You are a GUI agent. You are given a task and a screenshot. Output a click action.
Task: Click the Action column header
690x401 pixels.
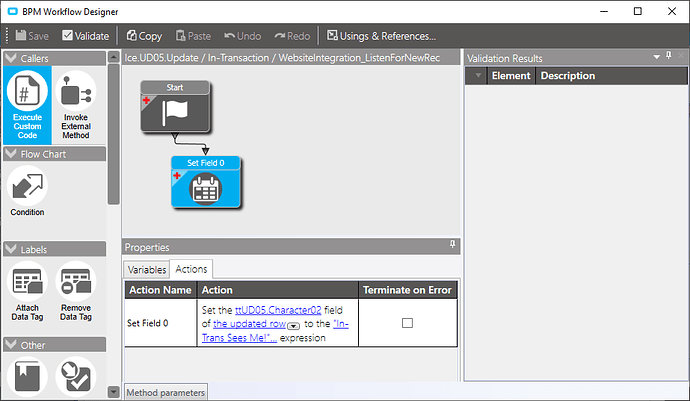[277, 290]
